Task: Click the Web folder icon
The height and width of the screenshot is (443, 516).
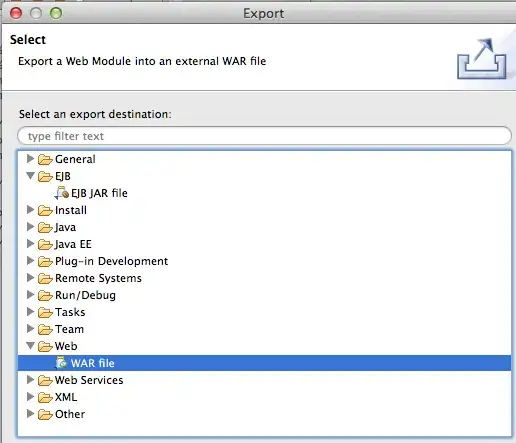Action: pos(45,347)
